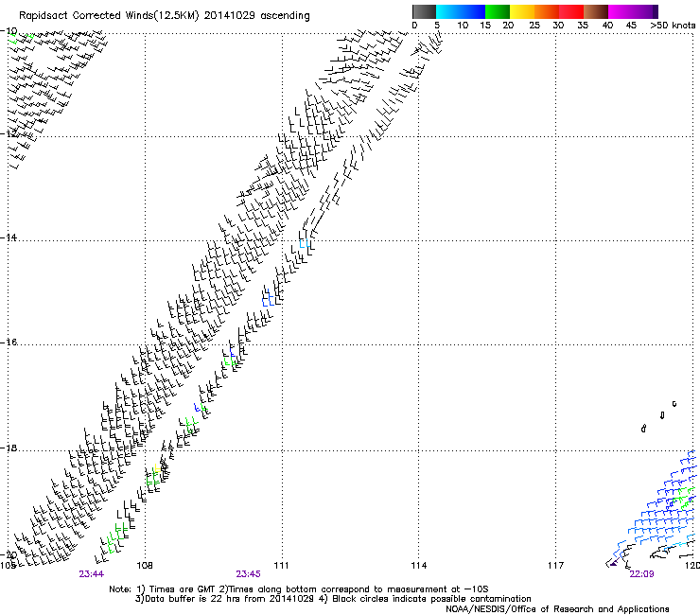Click longitude label 114
This screenshot has width=700, height=615.
point(418,566)
